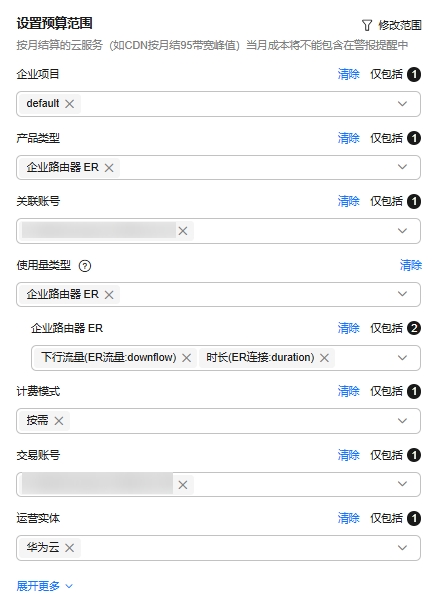Open the 运营实体 dropdown arrow
Image resolution: width=447 pixels, height=594 pixels.
pyautogui.click(x=402, y=548)
